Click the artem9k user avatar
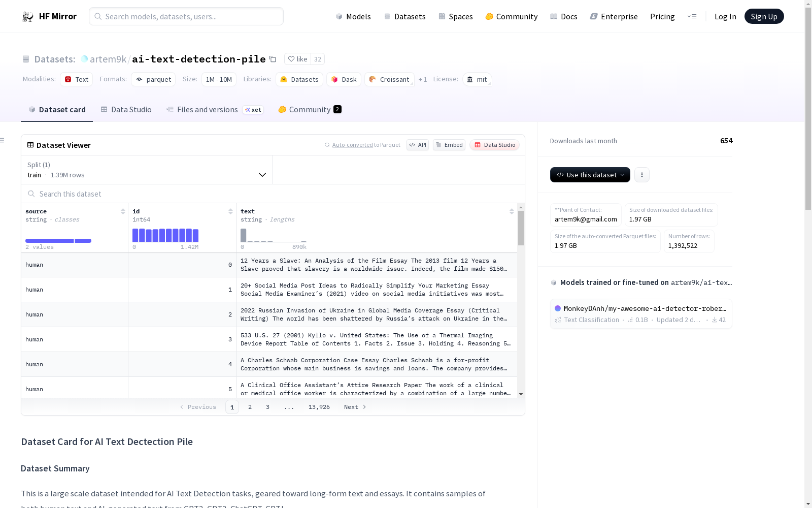 point(84,59)
